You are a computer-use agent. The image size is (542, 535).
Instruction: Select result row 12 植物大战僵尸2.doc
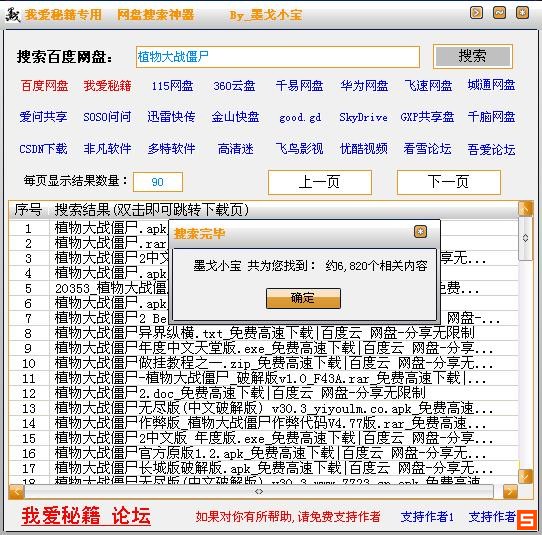point(263,393)
